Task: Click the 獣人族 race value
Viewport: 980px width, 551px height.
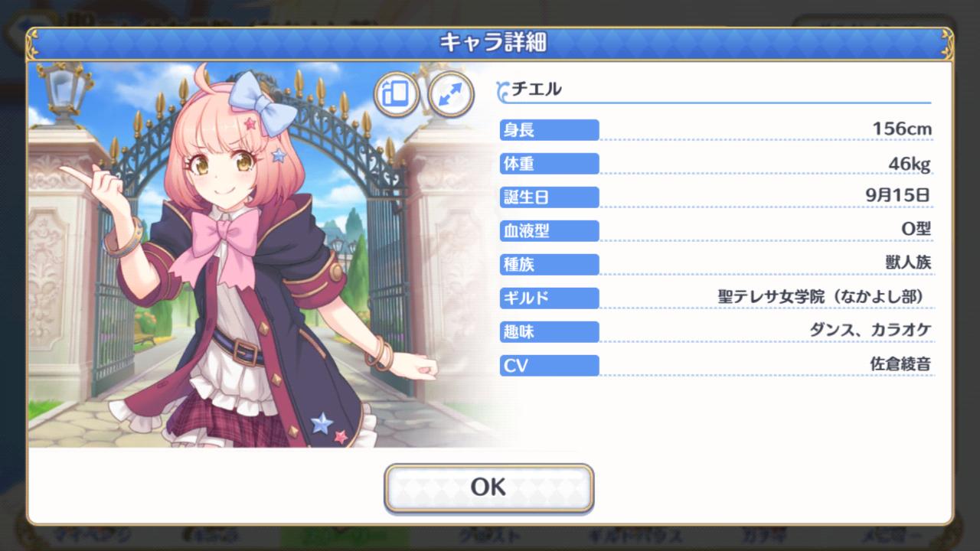Action: pyautogui.click(x=908, y=262)
